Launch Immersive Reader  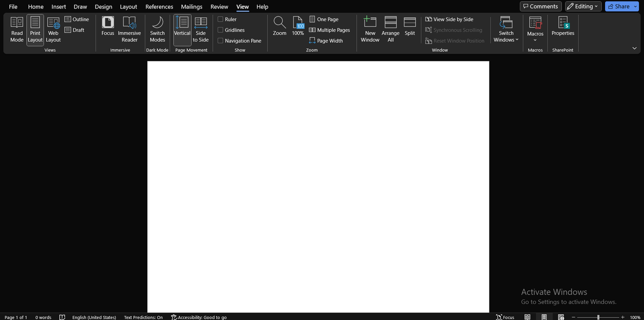(129, 30)
